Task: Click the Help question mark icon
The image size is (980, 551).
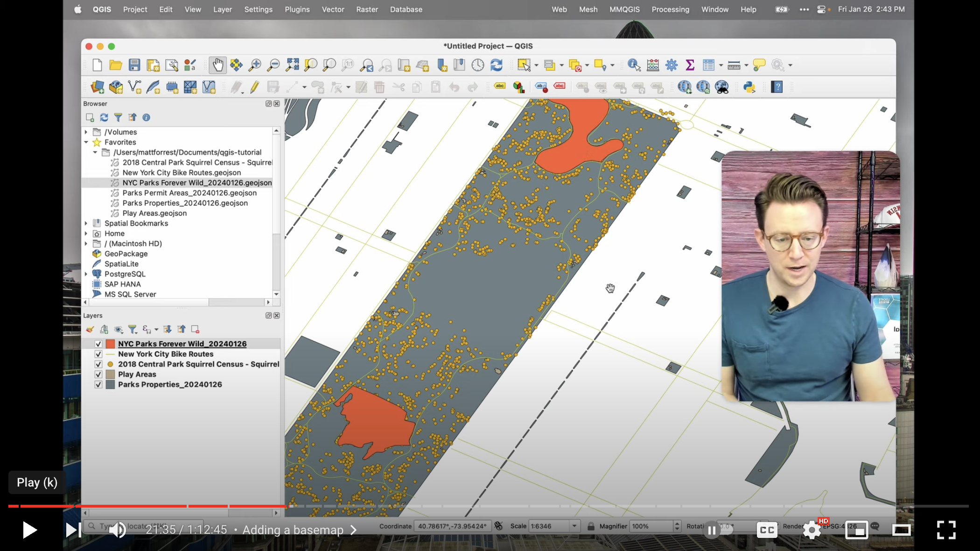Action: point(777,87)
